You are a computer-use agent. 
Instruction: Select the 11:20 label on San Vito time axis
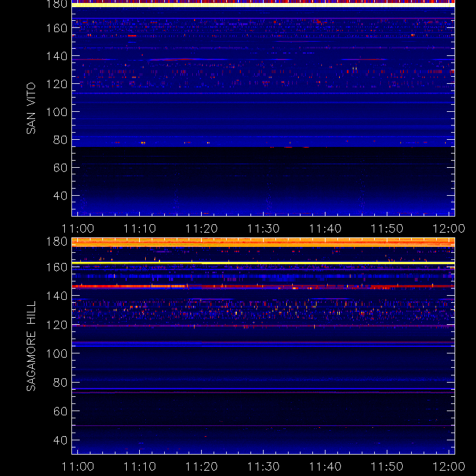pyautogui.click(x=202, y=228)
